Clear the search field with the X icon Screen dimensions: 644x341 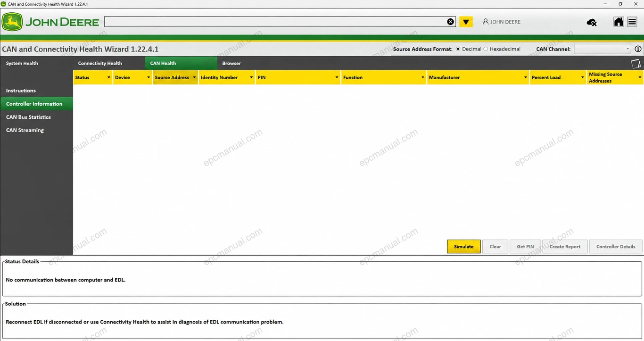[451, 22]
